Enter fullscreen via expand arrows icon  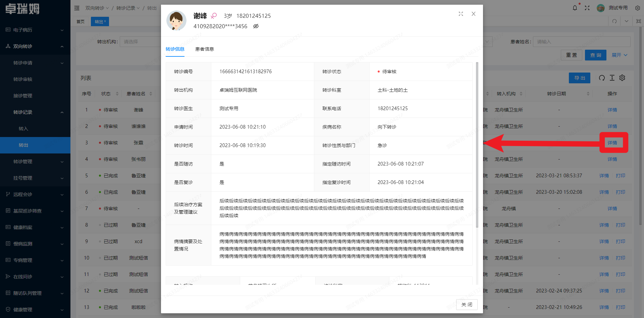(x=587, y=8)
